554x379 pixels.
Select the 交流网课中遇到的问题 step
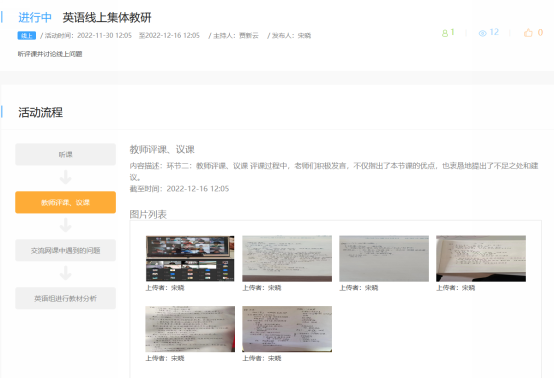(65, 250)
